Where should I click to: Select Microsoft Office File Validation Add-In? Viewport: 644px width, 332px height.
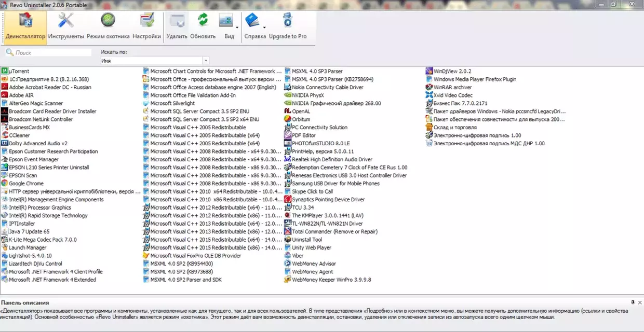[189, 95]
